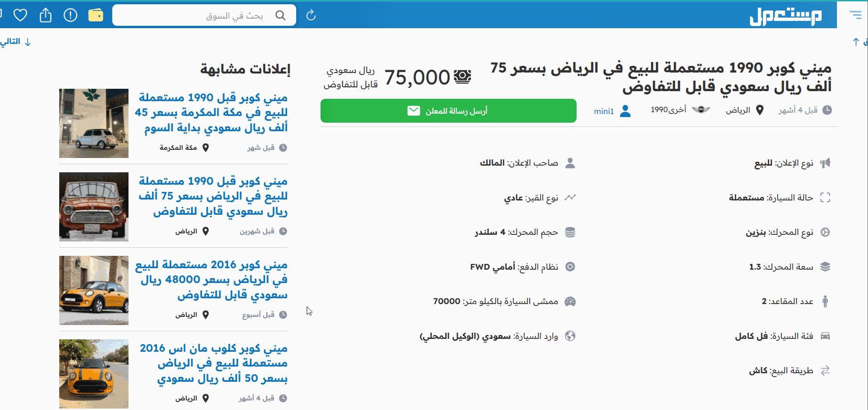Click the white Mini car thumbnail

click(x=94, y=123)
